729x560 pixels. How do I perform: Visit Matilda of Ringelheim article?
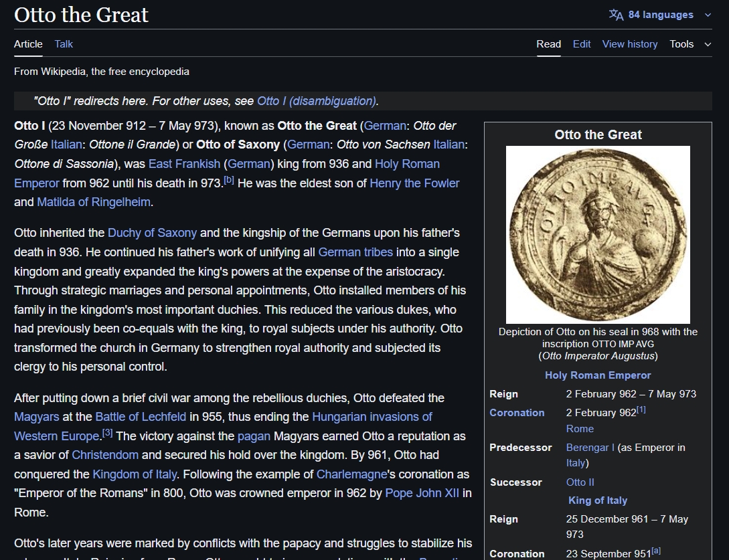pyautogui.click(x=94, y=202)
